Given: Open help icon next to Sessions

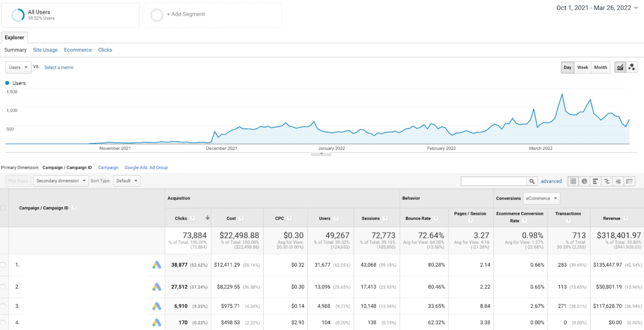Looking at the screenshot, I should click(385, 219).
